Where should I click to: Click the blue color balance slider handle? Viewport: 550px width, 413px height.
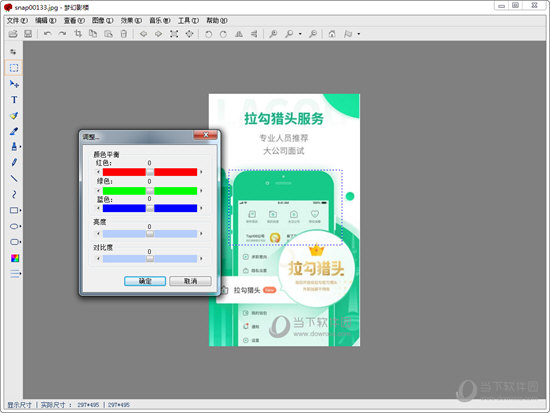pos(150,208)
